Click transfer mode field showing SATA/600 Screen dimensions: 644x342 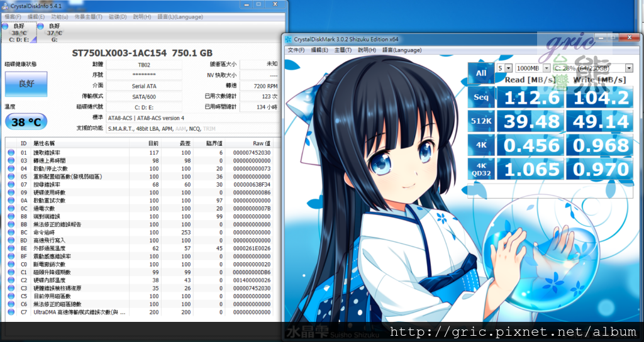(144, 96)
